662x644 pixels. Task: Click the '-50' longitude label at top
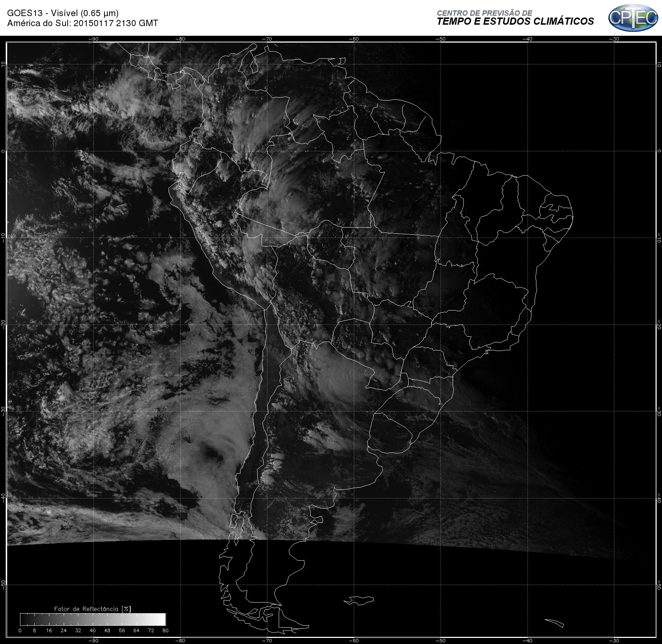click(x=441, y=39)
